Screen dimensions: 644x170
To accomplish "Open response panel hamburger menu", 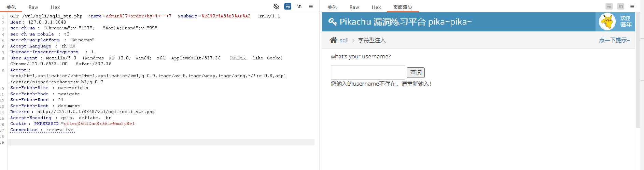I will (632, 6).
